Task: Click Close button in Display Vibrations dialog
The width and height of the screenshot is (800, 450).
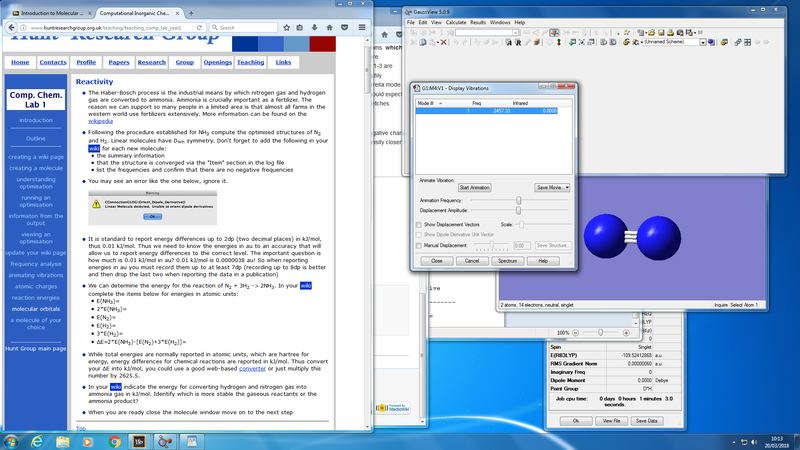Action: pos(437,261)
